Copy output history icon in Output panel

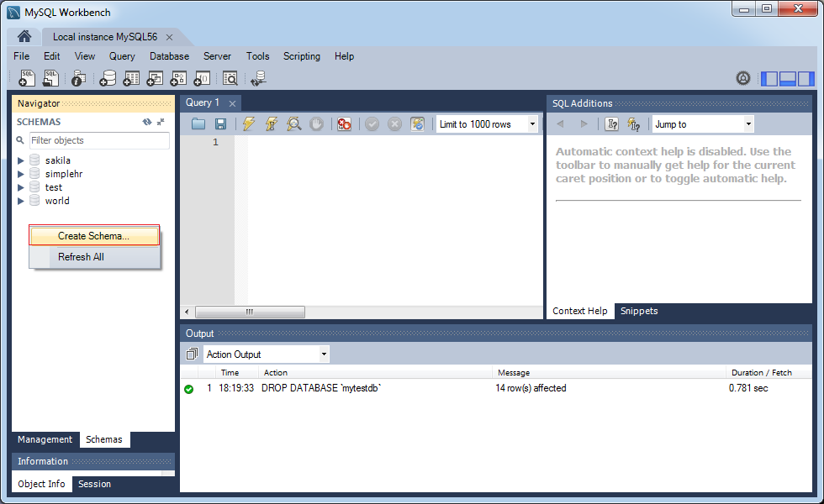coord(192,354)
